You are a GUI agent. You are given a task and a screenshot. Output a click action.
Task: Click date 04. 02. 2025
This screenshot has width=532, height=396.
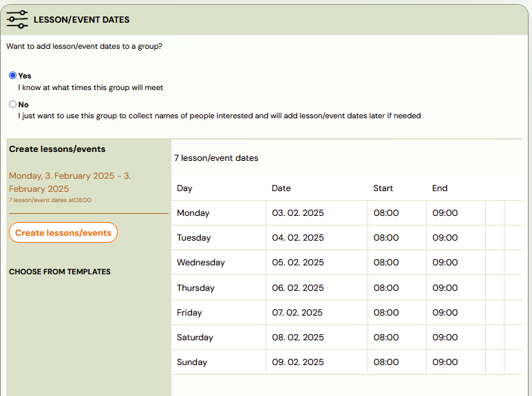click(x=298, y=238)
